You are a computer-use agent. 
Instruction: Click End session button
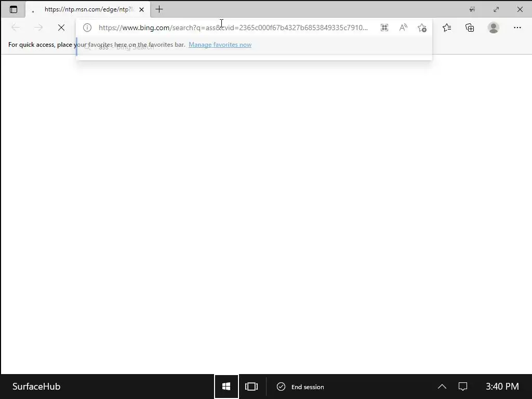click(300, 387)
